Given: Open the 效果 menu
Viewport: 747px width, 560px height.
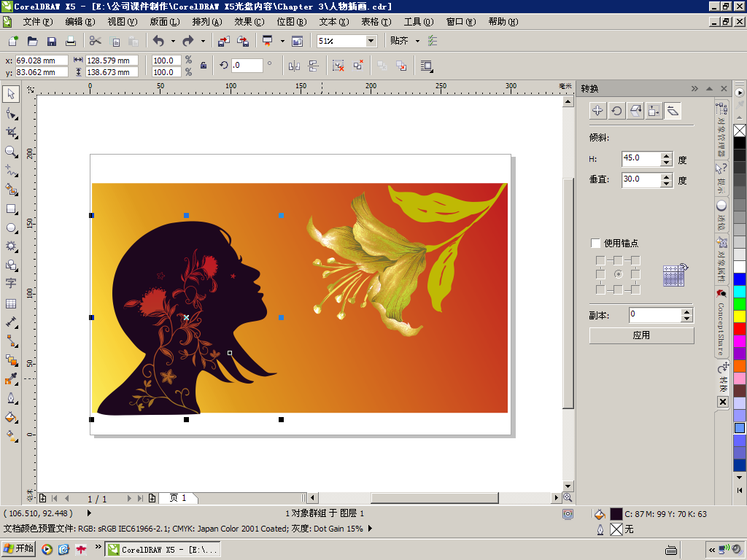Looking at the screenshot, I should tap(249, 22).
